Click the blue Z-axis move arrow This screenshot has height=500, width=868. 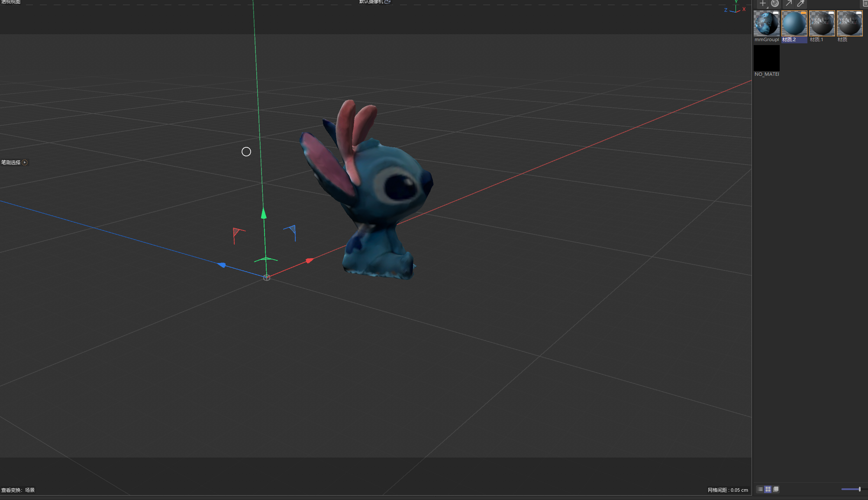(x=222, y=265)
